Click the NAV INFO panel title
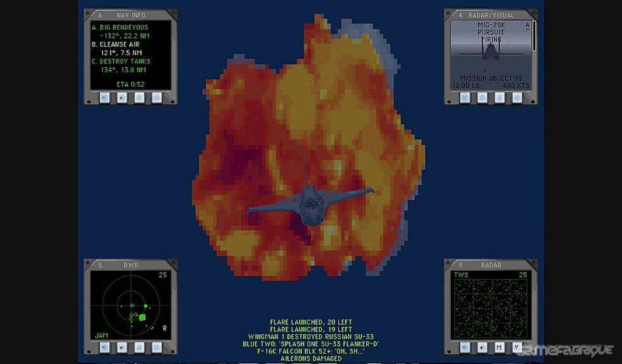The image size is (622, 364). coord(131,15)
